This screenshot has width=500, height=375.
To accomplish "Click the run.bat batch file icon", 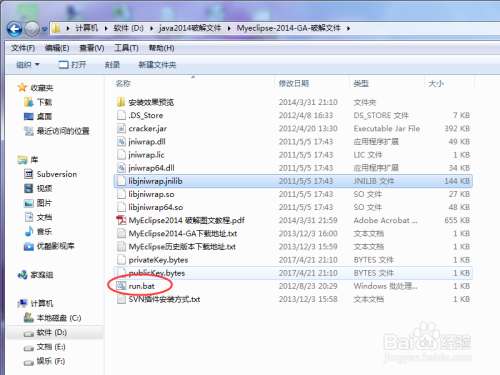I will [x=121, y=286].
